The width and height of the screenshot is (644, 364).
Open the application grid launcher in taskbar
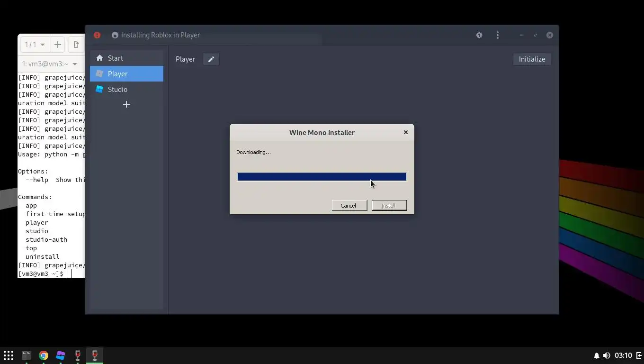(9, 355)
